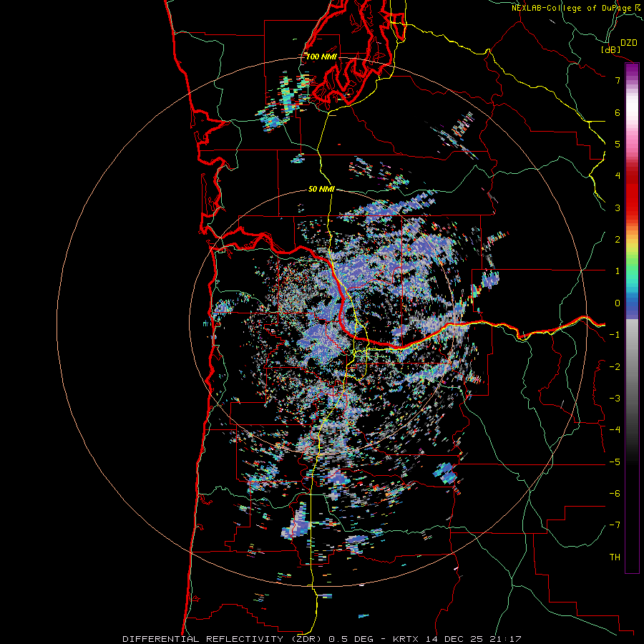This screenshot has width=644, height=644.
Task: Click the color scale value -3
Action: pyautogui.click(x=615, y=399)
